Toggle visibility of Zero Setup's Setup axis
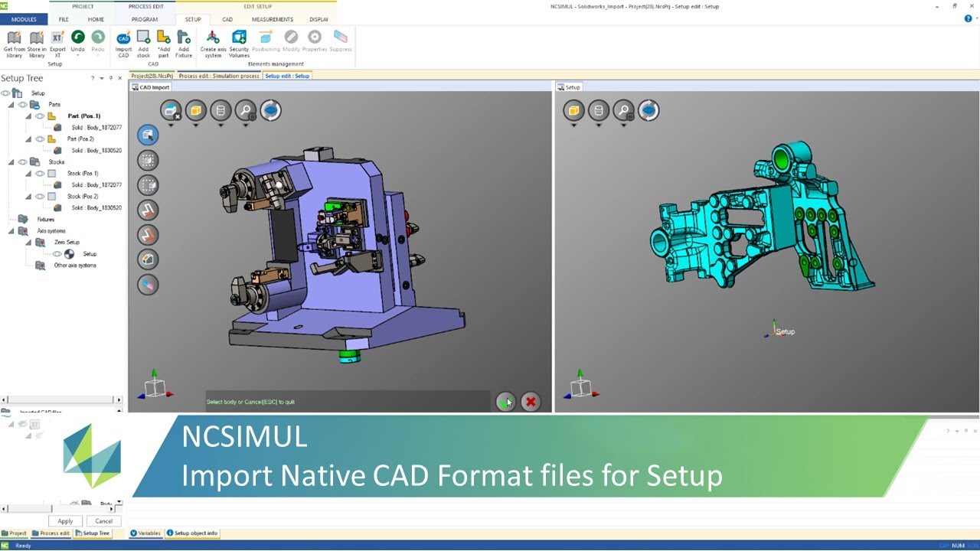The height and width of the screenshot is (551, 980). point(57,254)
